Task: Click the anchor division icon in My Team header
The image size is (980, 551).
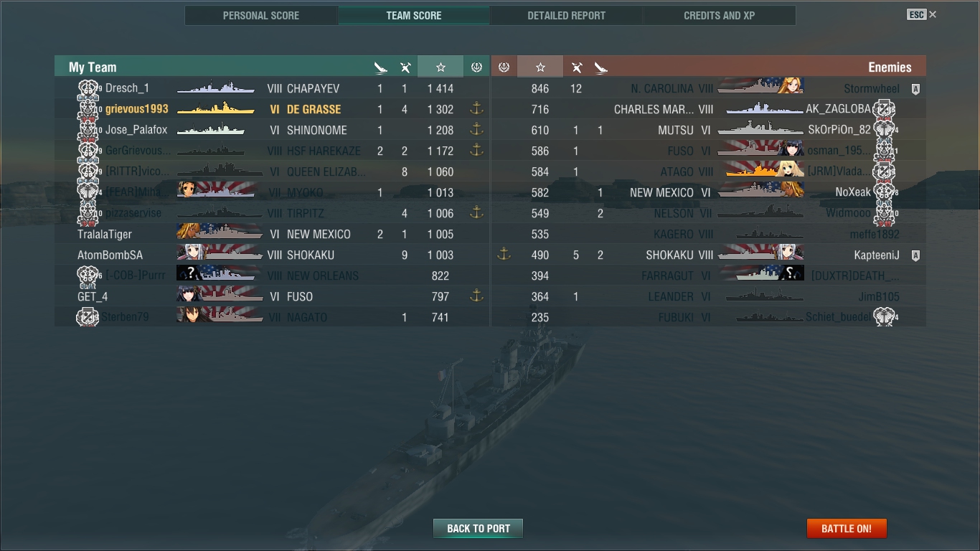Action: 476,67
